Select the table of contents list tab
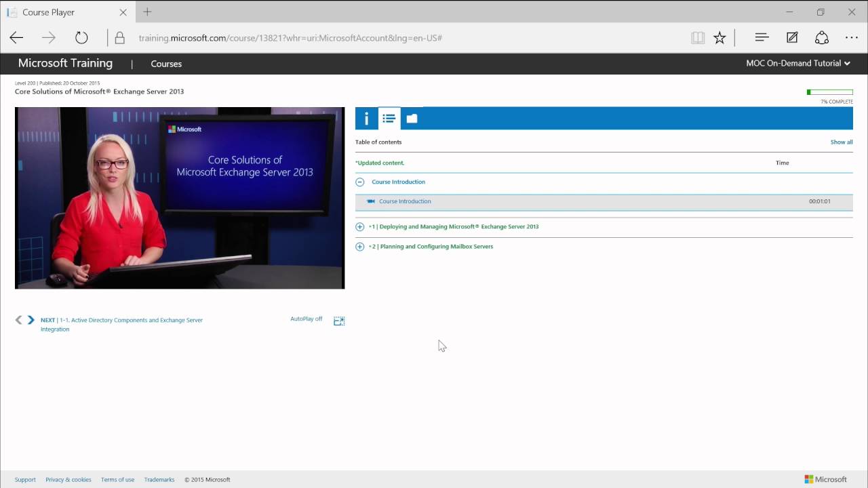Viewport: 868px width, 488px height. click(x=389, y=119)
